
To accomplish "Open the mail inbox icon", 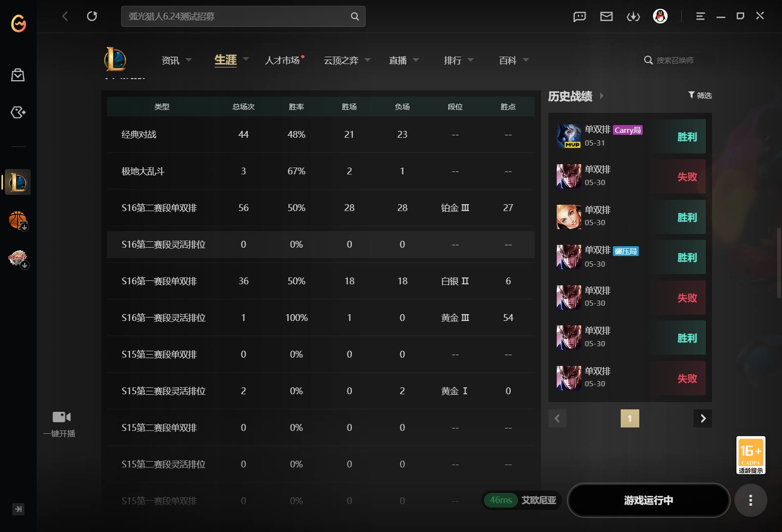I will (607, 17).
